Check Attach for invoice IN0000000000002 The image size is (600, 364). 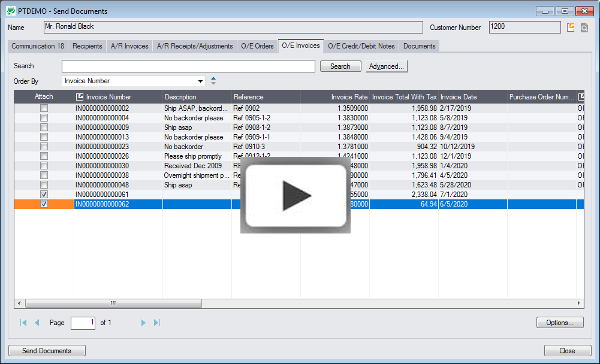tap(44, 108)
